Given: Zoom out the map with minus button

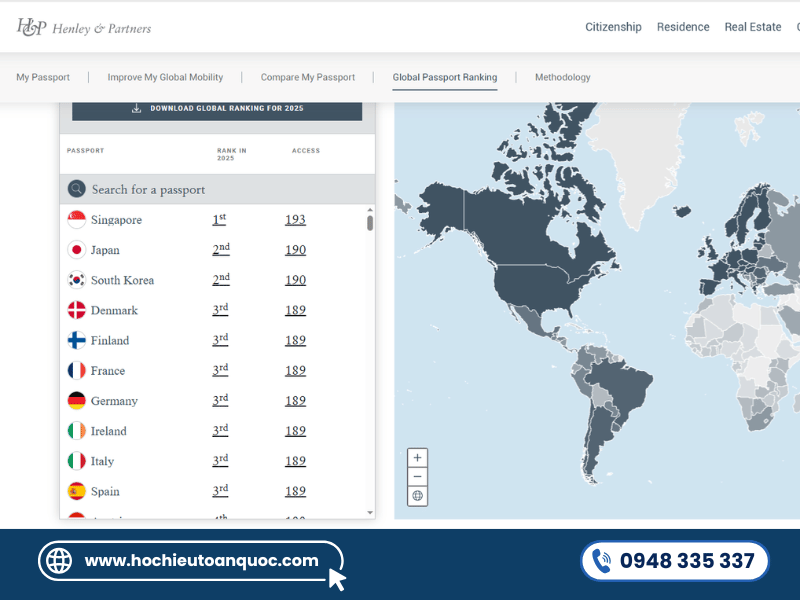Looking at the screenshot, I should (x=417, y=477).
